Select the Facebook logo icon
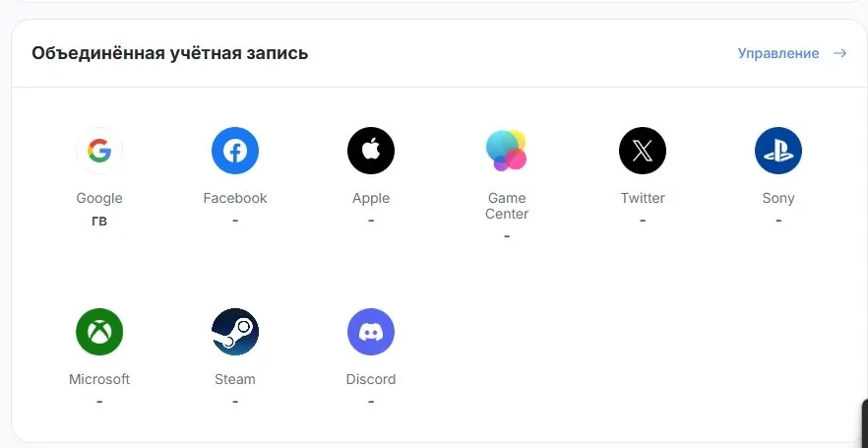This screenshot has width=868, height=448. (235, 151)
